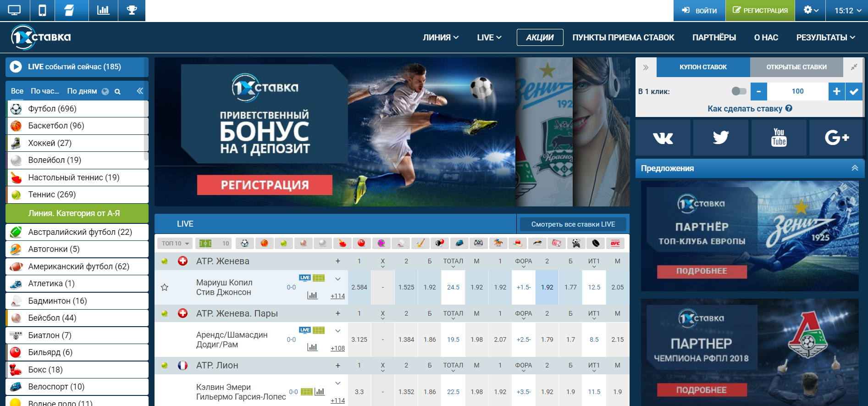Collapse bet slip with double arrow
Image resolution: width=868 pixels, height=406 pixels.
click(x=646, y=67)
